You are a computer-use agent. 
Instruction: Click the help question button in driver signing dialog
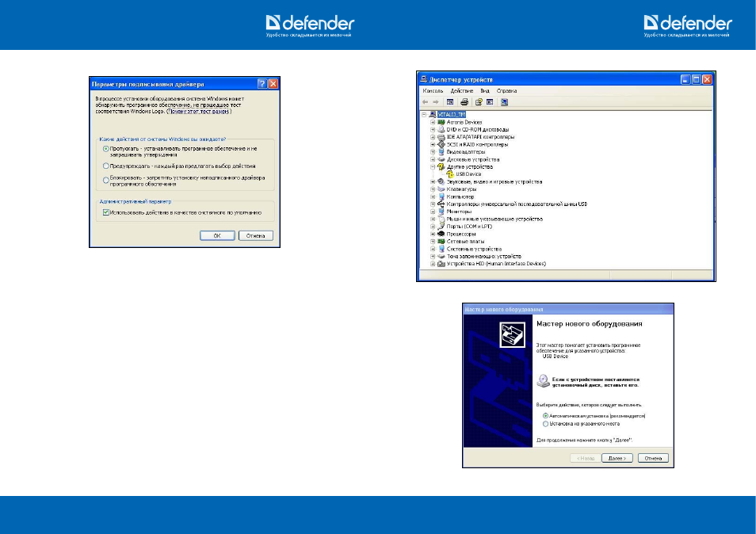[x=262, y=84]
